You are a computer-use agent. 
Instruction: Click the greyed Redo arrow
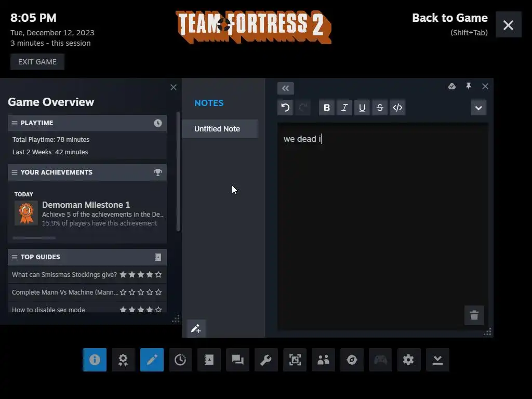point(303,108)
